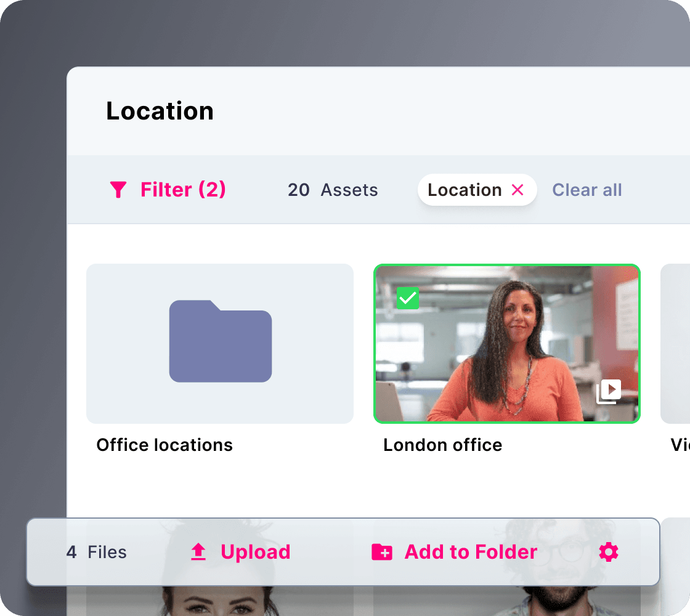Click the 20 Assets count label
This screenshot has width=690, height=616.
click(333, 190)
